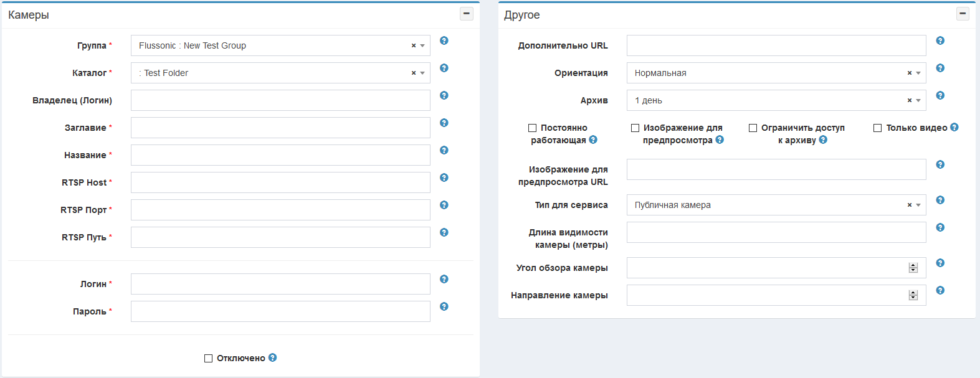This screenshot has height=378, width=980.
Task: Enable the Отключено checkbox
Action: pyautogui.click(x=208, y=358)
